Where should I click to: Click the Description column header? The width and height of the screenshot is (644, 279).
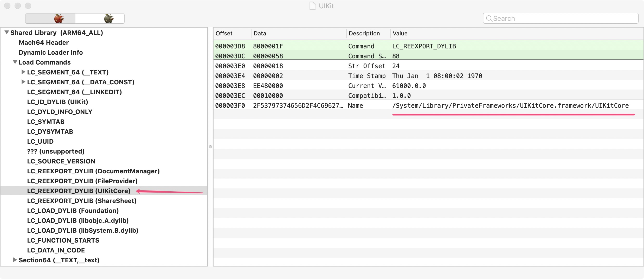click(368, 33)
